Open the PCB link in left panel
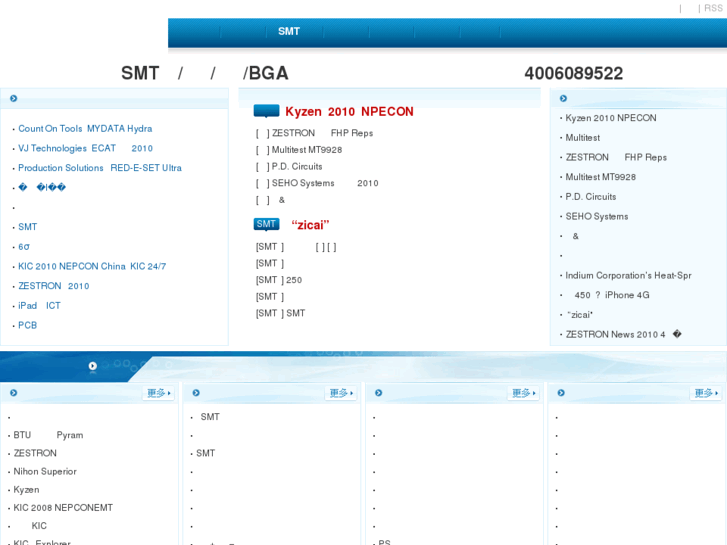This screenshot has width=727, height=545. pyautogui.click(x=27, y=325)
